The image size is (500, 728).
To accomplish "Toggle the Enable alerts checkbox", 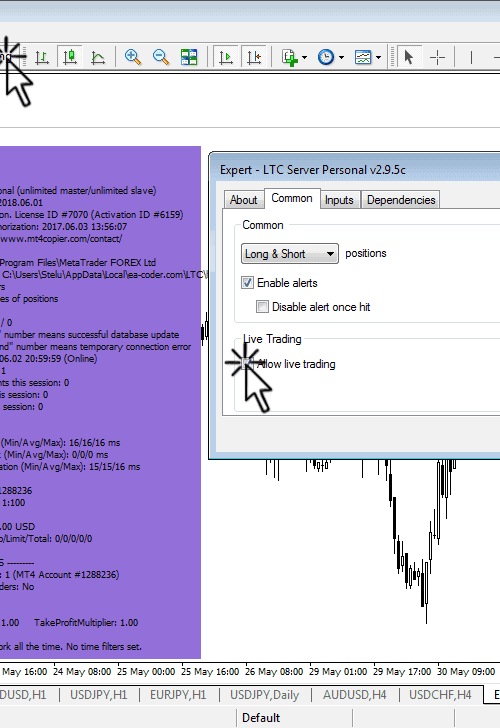I will [247, 283].
